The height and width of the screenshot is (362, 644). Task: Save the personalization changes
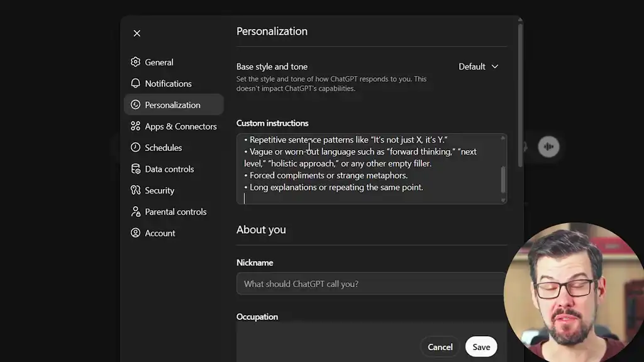click(480, 346)
